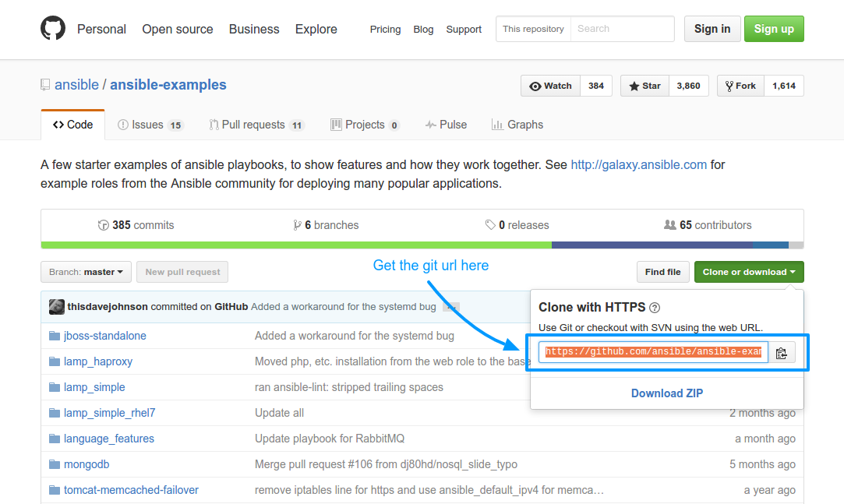Click the GitHub Octocat logo
Screen dimensions: 844x504
[53, 29]
